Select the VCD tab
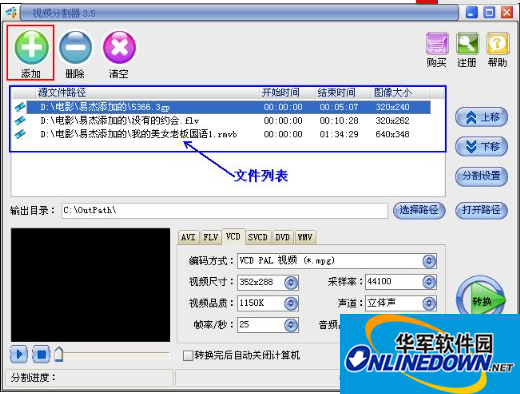Image resolution: width=520 pixels, height=394 pixels. 233,236
